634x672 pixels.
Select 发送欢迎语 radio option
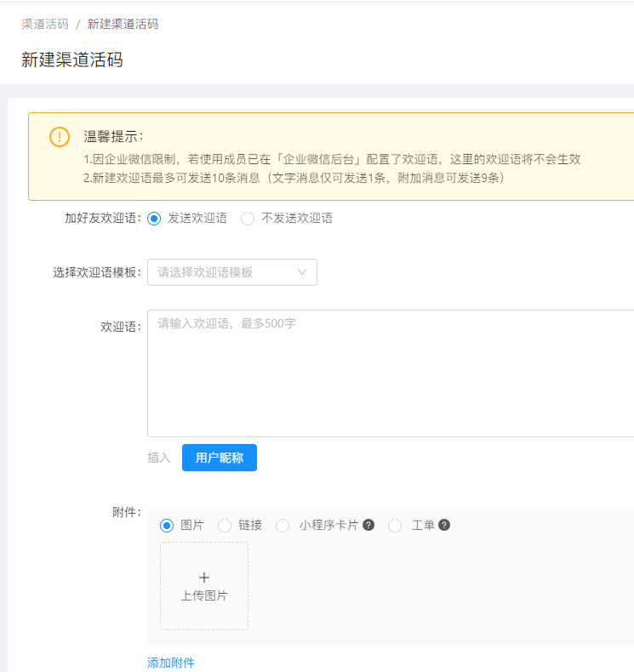point(154,219)
